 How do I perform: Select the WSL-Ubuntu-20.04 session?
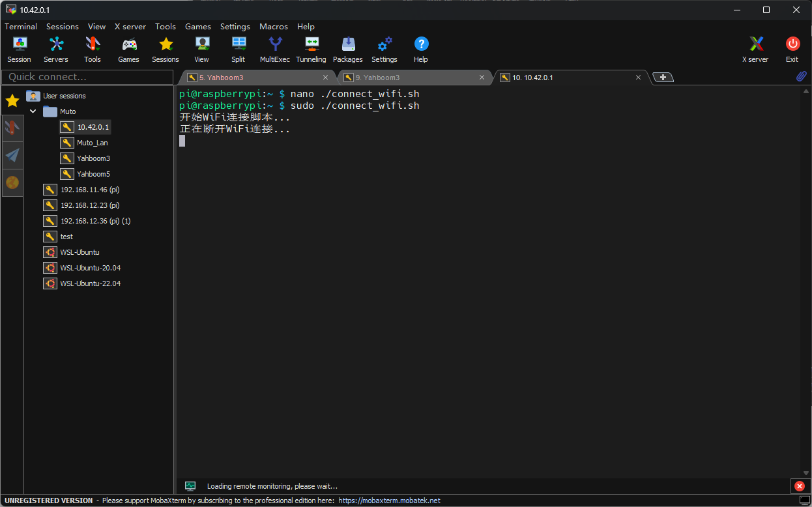tap(90, 268)
